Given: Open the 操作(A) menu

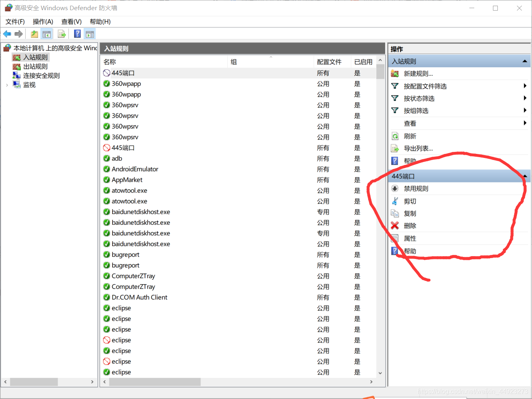Looking at the screenshot, I should [x=43, y=22].
